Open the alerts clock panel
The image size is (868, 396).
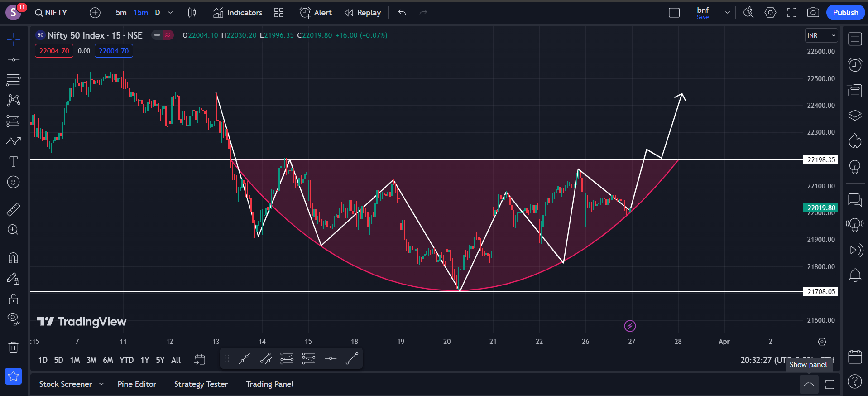pos(855,65)
